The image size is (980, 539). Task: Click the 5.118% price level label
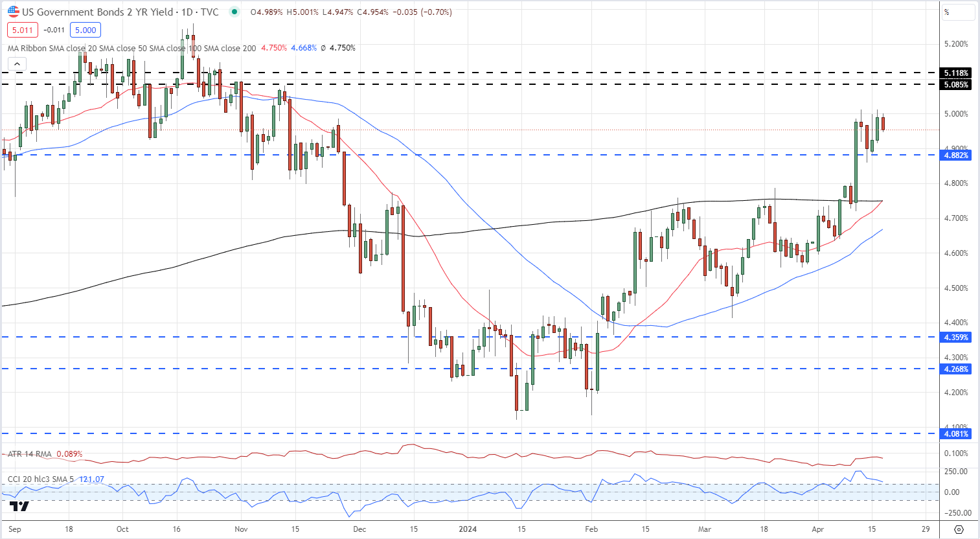tap(957, 73)
